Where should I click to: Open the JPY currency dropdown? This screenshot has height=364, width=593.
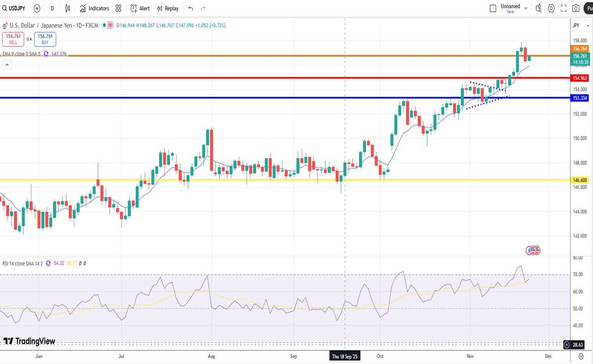click(580, 26)
